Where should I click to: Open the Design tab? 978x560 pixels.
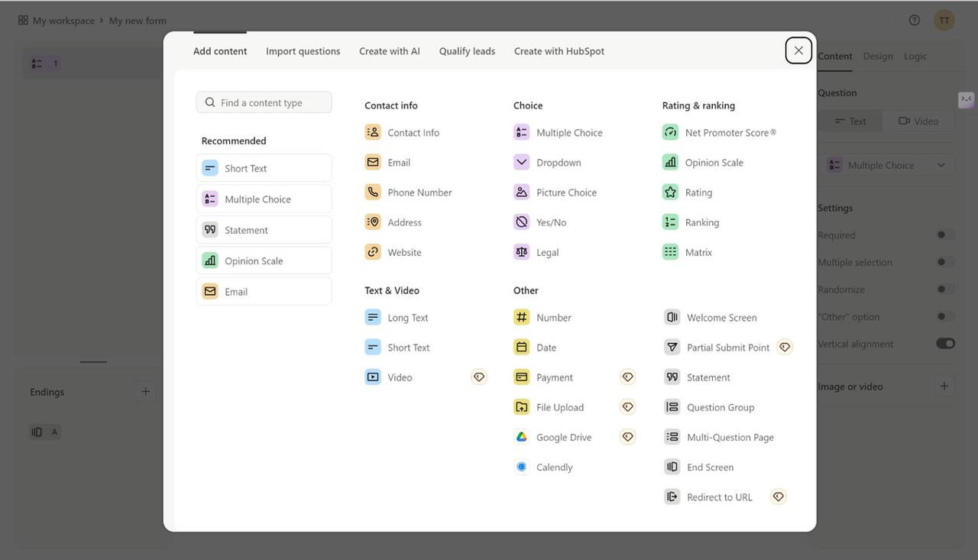tap(877, 56)
